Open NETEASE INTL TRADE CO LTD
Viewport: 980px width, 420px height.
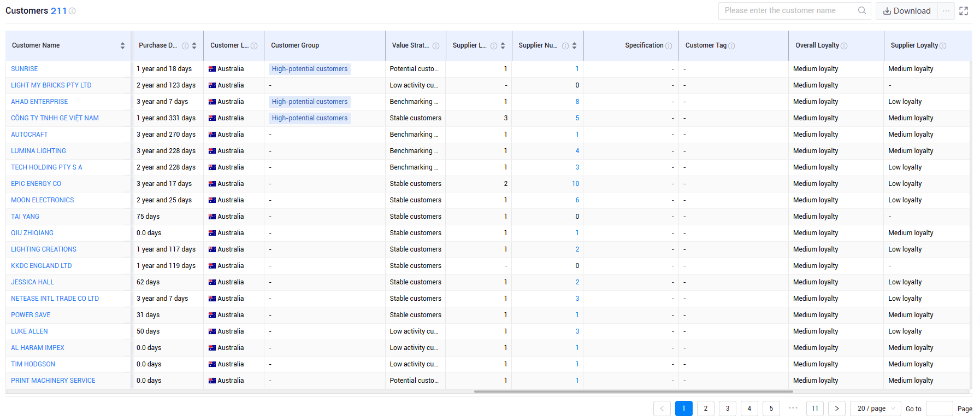[x=55, y=299]
